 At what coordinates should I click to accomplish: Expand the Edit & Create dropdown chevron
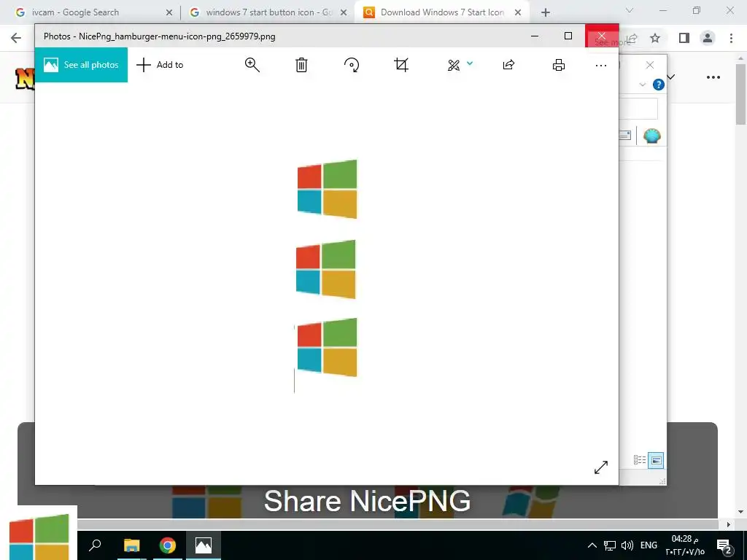click(x=470, y=63)
